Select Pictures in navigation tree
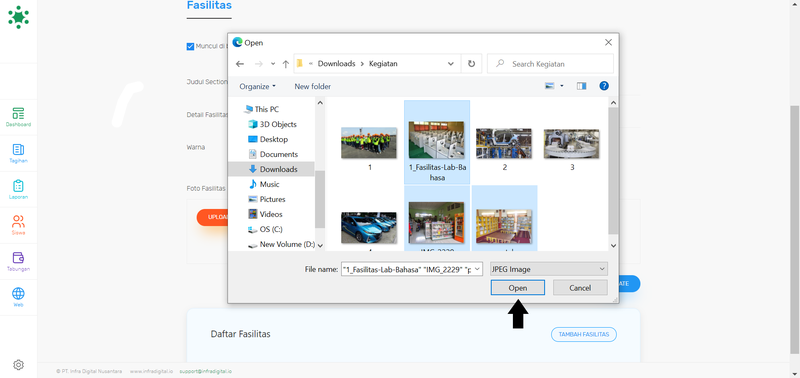This screenshot has height=378, width=800. 266,199
